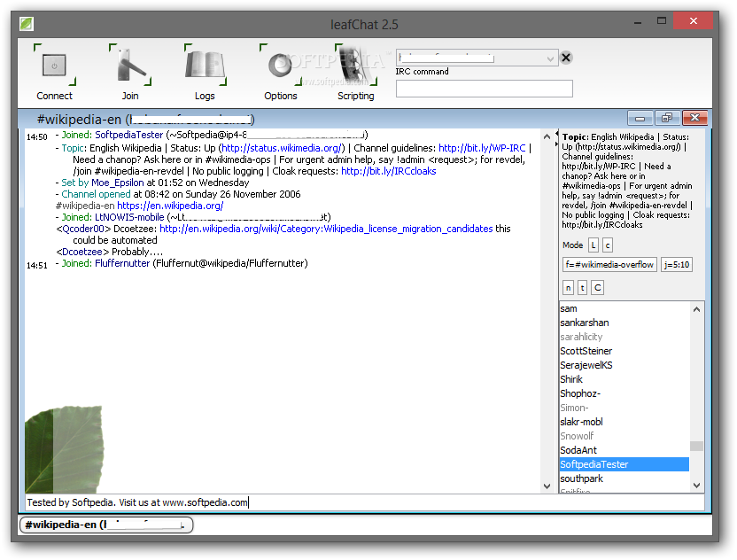The width and height of the screenshot is (737, 560).
Task: Click the chat message input box
Action: (x=364, y=502)
